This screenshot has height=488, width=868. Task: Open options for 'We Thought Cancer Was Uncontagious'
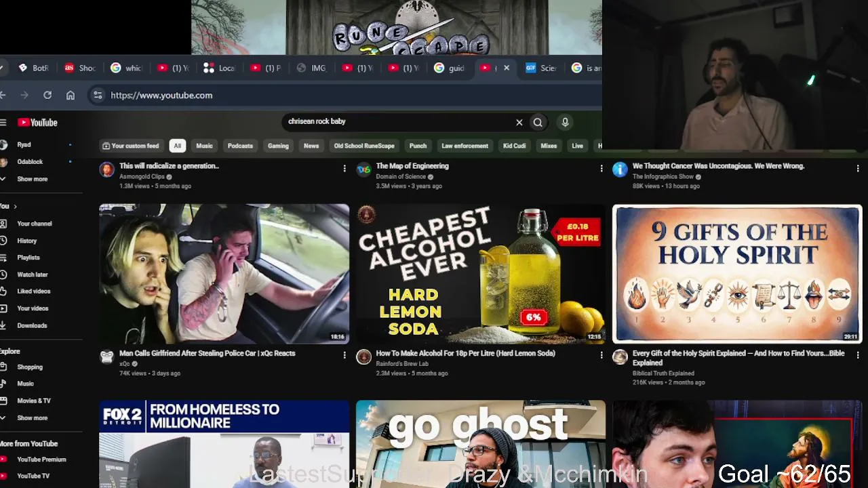tap(858, 169)
